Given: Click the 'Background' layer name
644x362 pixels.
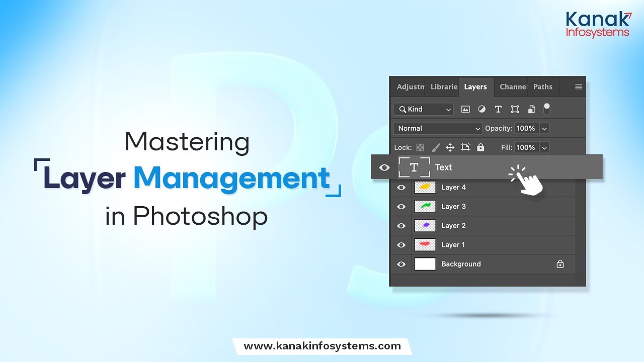Looking at the screenshot, I should click(x=461, y=264).
